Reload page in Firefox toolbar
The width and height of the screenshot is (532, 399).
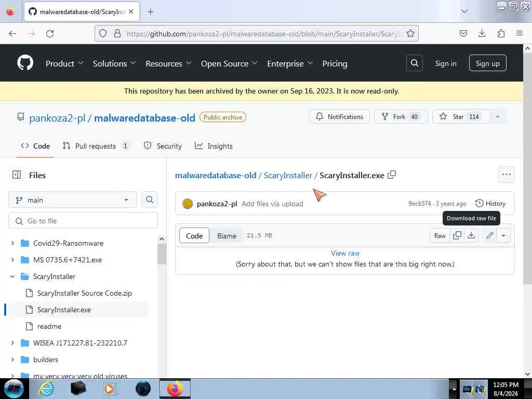point(50,34)
